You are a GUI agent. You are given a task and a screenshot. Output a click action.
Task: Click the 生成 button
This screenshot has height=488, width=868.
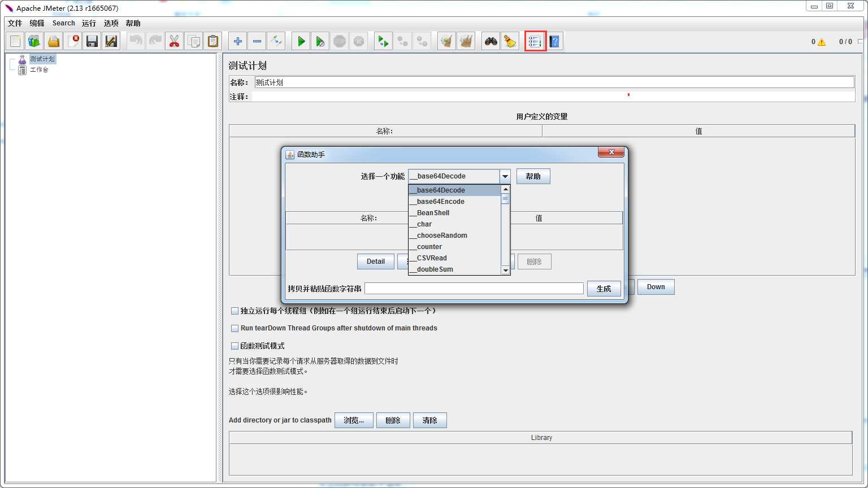(604, 289)
